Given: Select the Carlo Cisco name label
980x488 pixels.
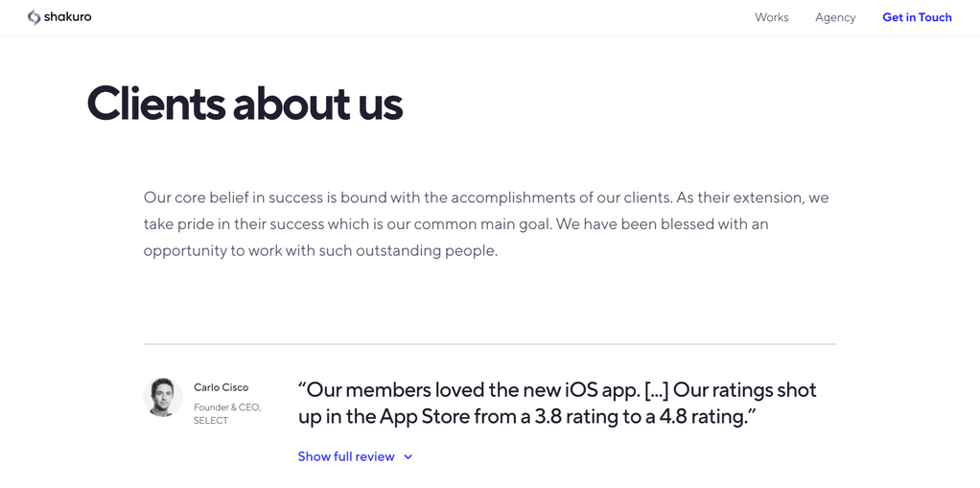Looking at the screenshot, I should 221,387.
